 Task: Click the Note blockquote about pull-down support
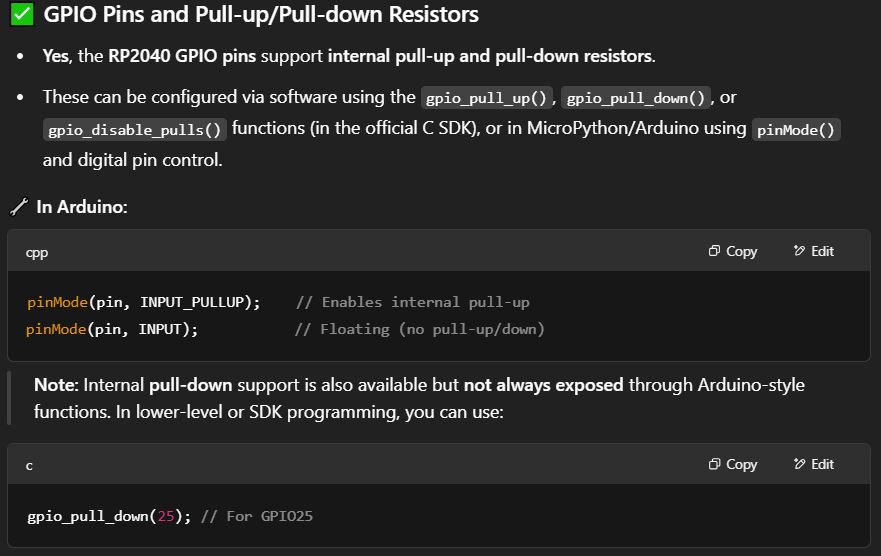coord(419,398)
